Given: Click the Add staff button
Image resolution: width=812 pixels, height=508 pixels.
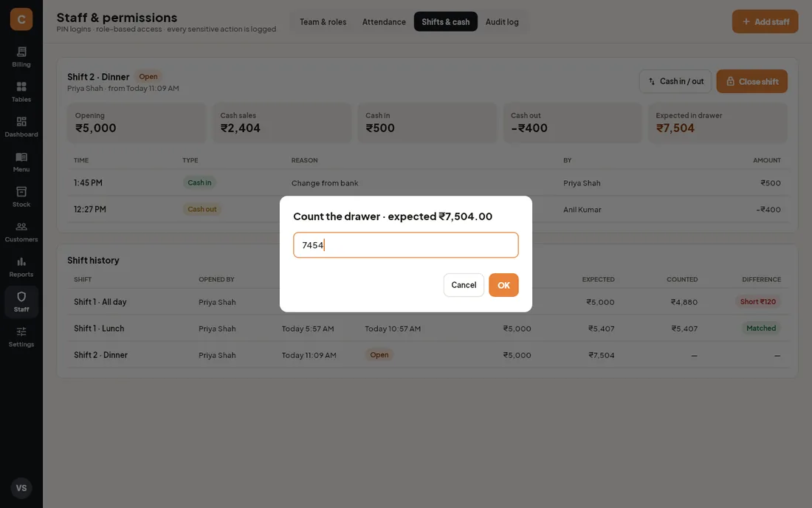Looking at the screenshot, I should [x=765, y=21].
